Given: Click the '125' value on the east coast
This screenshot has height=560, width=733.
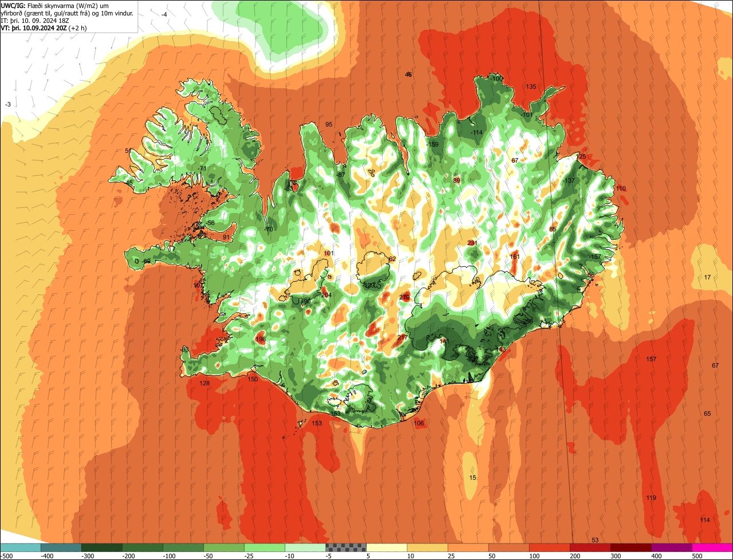Looking at the screenshot, I should [581, 156].
